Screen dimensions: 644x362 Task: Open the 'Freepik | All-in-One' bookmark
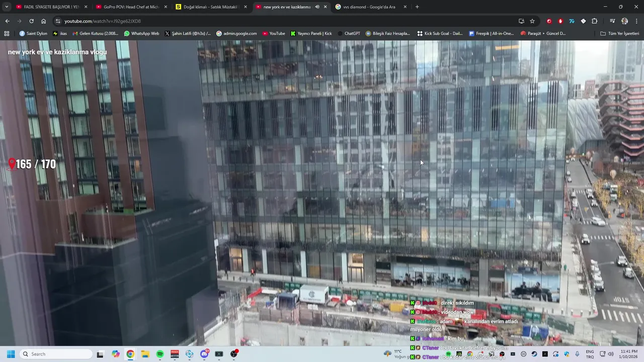[x=492, y=34]
